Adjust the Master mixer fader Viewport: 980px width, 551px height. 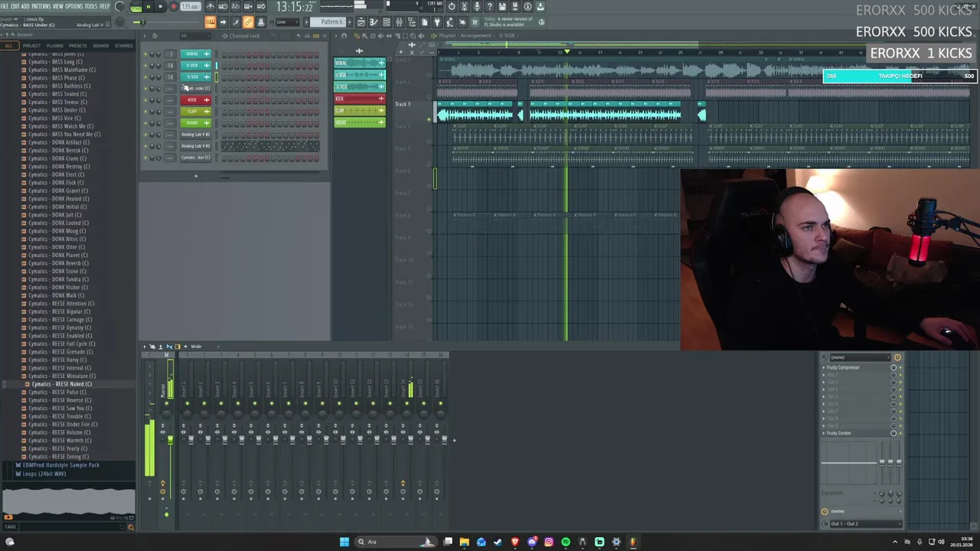click(170, 439)
